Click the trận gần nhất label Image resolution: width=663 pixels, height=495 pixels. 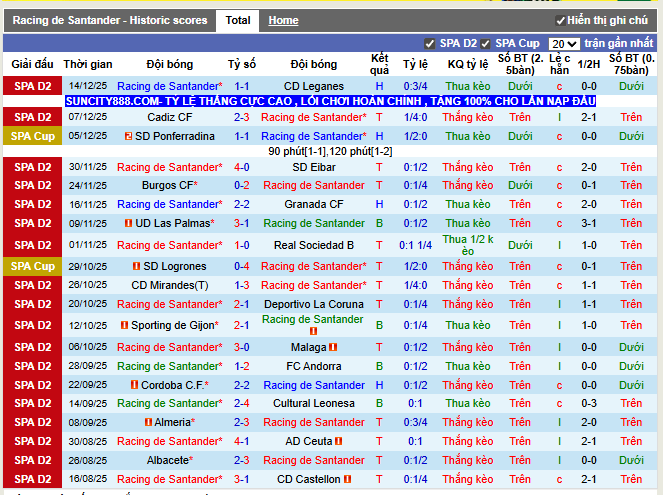[619, 43]
